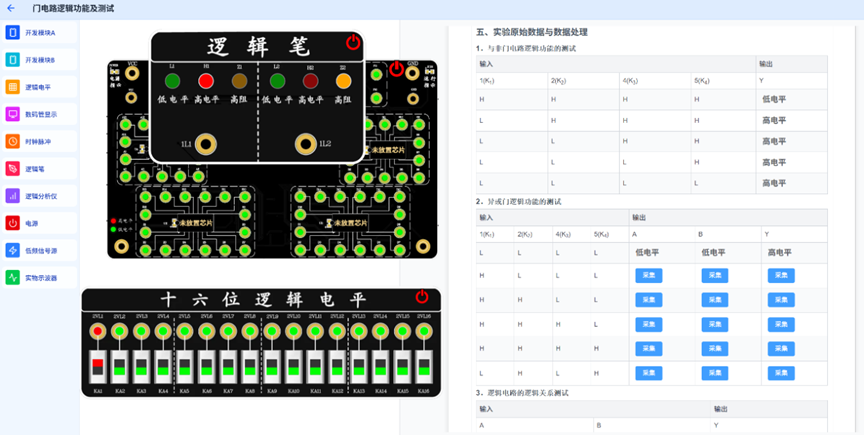Click the 1L1 probe jack on logic pen
This screenshot has height=435, width=864.
tap(207, 144)
